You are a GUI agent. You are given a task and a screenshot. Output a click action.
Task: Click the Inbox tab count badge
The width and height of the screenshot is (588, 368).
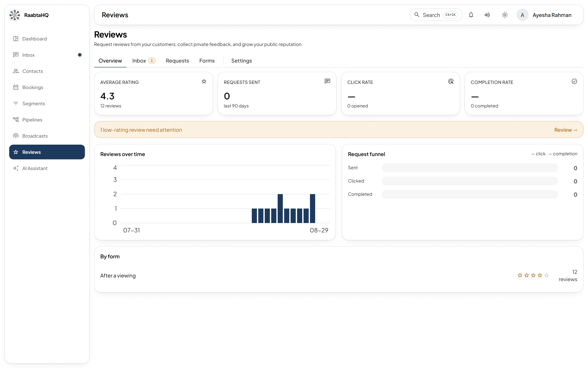coord(152,61)
